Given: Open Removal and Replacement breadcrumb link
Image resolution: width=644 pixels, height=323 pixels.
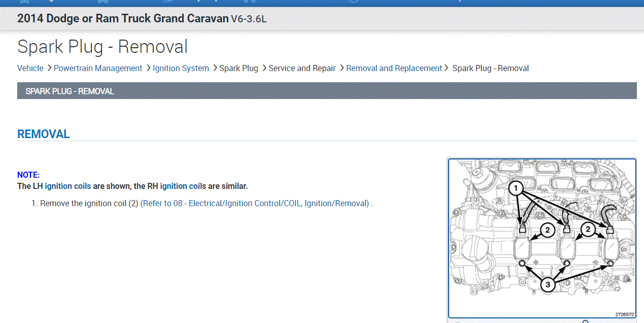Looking at the screenshot, I should [394, 68].
